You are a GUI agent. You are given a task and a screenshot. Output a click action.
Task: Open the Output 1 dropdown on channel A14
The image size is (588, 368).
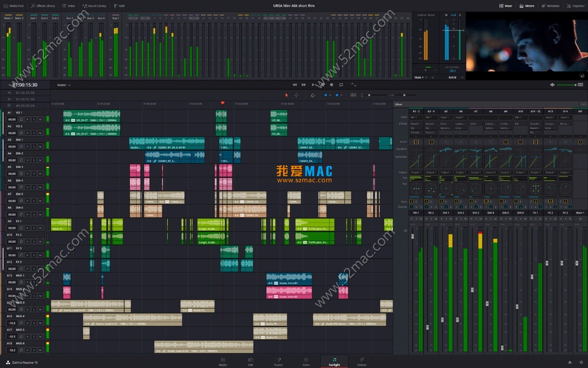(566, 172)
